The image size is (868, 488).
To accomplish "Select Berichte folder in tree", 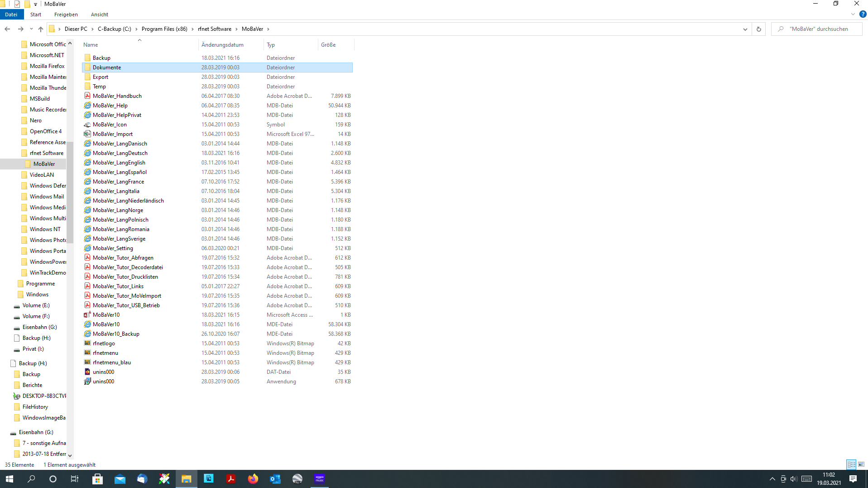I will 32,385.
